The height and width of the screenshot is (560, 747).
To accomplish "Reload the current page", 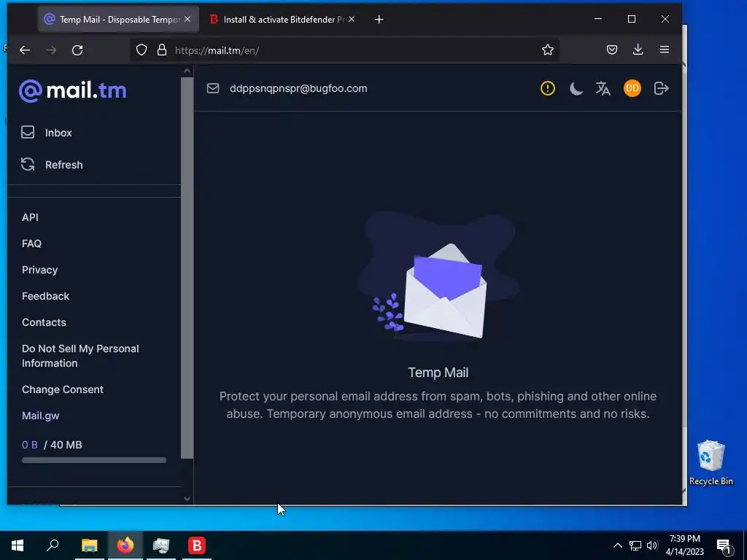I will (x=77, y=50).
